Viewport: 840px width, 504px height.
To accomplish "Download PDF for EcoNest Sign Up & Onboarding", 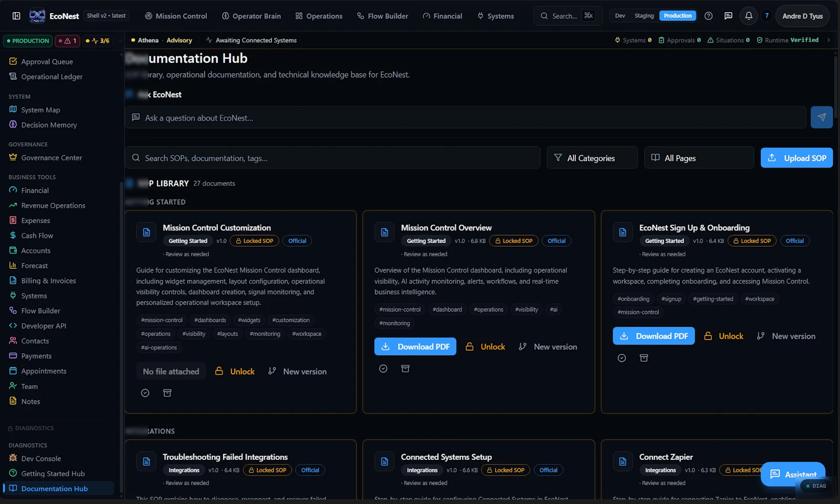I will tap(654, 336).
